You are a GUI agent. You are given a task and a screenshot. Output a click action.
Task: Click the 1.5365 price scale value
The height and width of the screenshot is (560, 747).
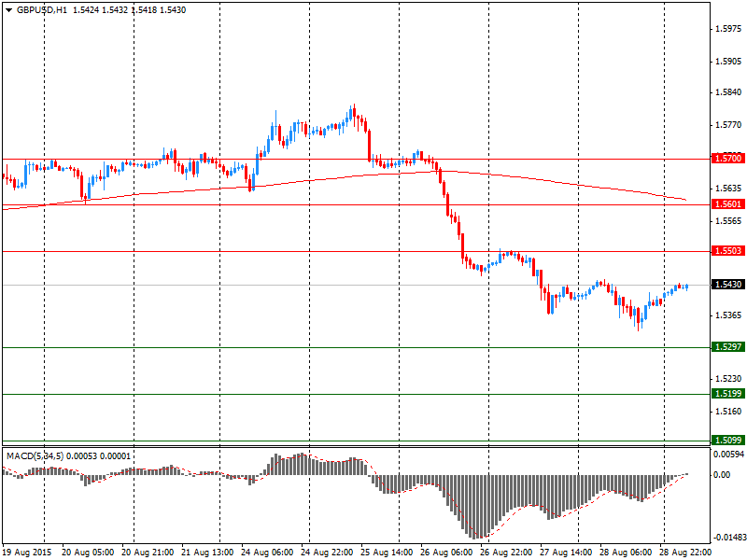[728, 315]
